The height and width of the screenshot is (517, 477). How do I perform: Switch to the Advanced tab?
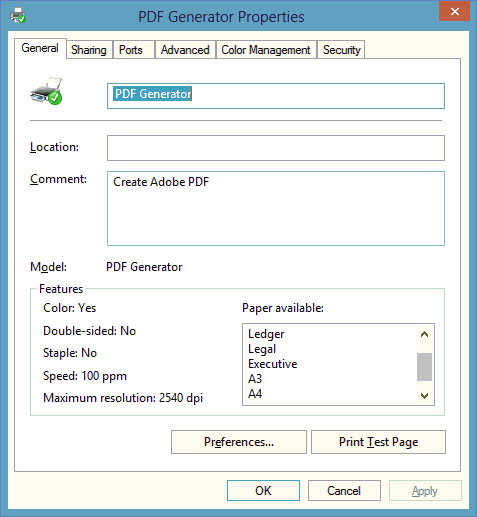[x=185, y=50]
